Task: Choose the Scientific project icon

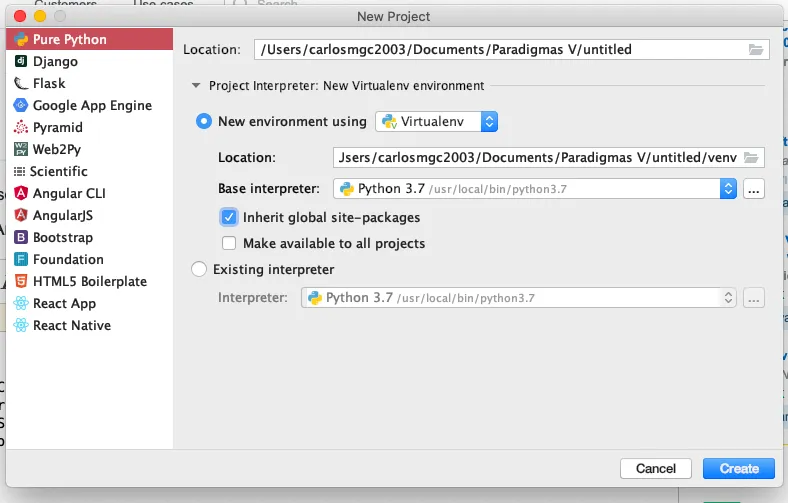Action: pyautogui.click(x=19, y=171)
